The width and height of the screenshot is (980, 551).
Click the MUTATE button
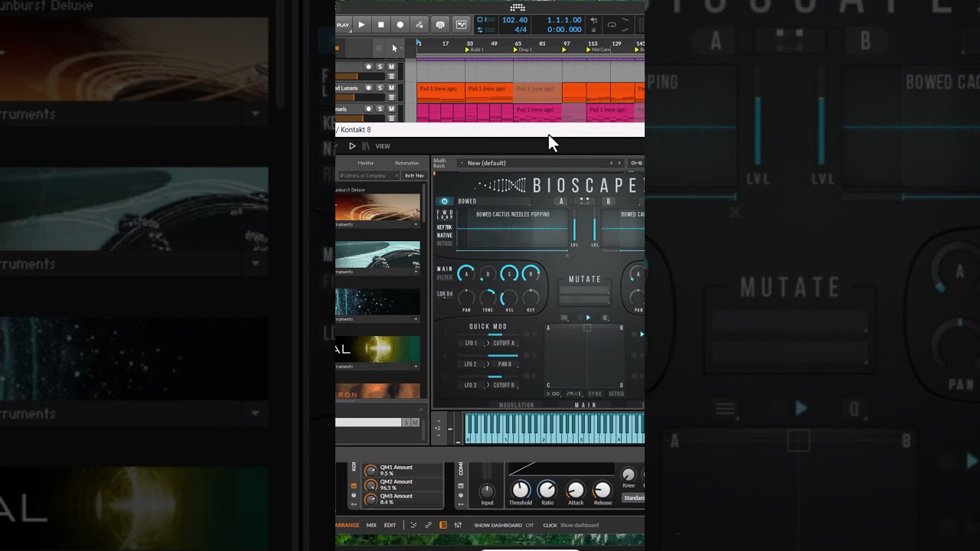coord(585,279)
